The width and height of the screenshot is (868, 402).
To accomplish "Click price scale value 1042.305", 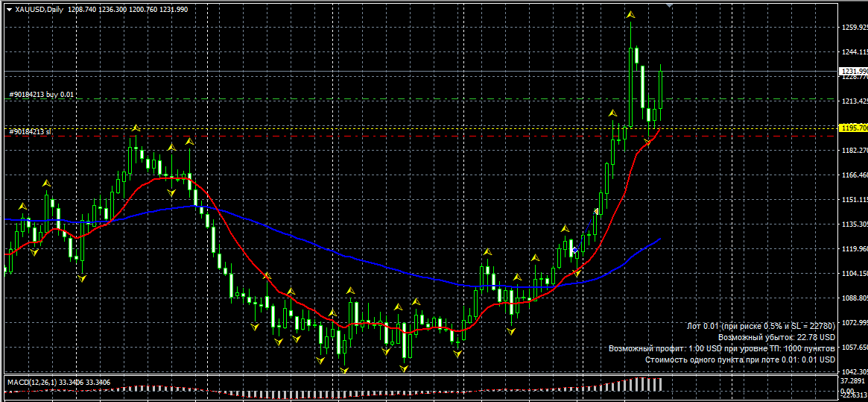I will click(x=854, y=372).
